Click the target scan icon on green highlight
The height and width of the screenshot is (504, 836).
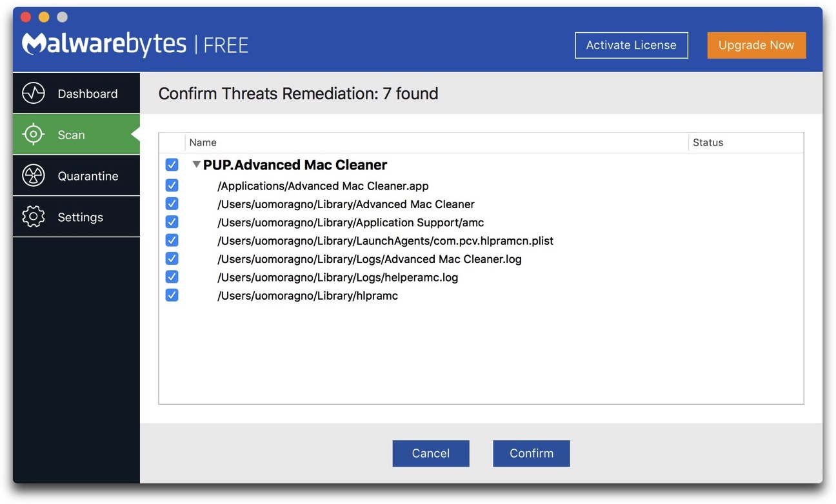pos(33,134)
